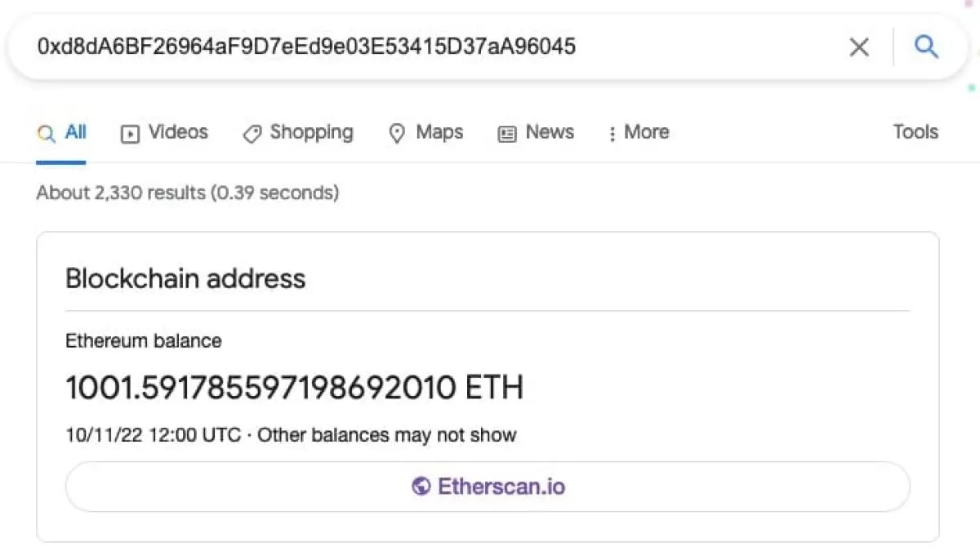Clear the search box with the X icon
The width and height of the screenshot is (980, 551).
click(859, 47)
